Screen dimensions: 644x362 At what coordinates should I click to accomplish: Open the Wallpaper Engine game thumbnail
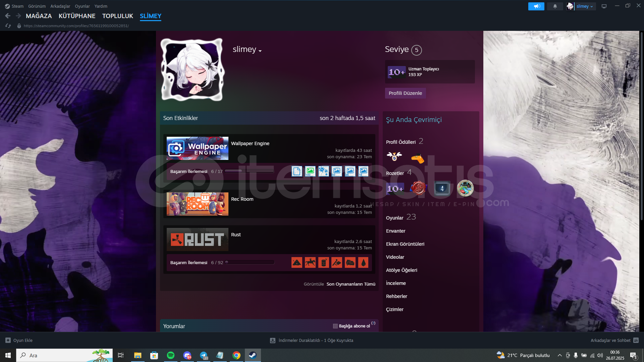[198, 148]
